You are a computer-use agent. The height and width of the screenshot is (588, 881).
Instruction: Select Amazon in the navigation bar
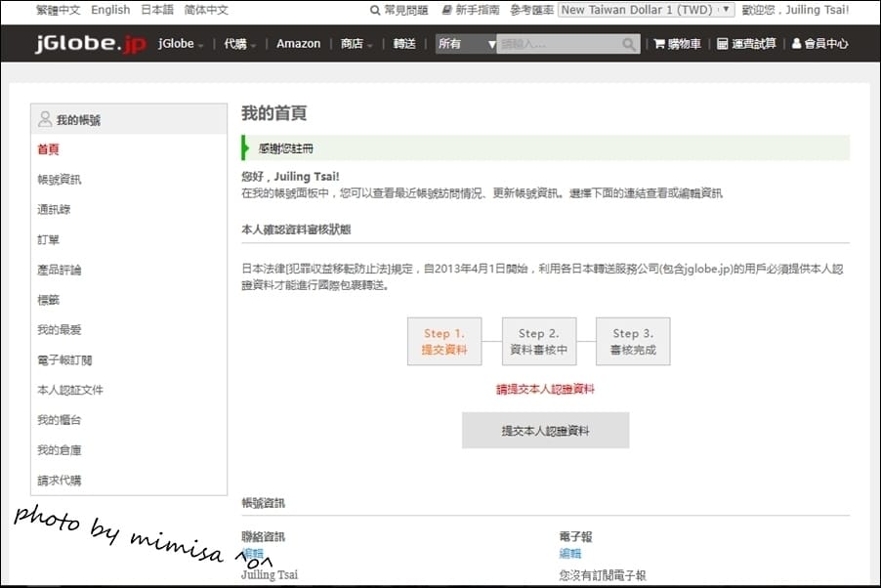click(x=298, y=43)
